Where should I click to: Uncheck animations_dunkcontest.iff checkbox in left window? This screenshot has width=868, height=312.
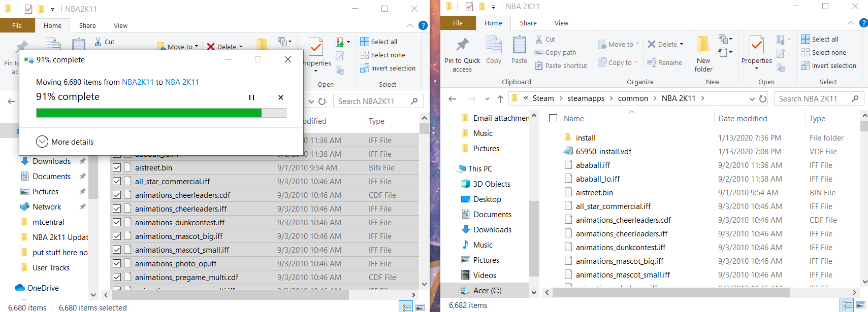(117, 222)
